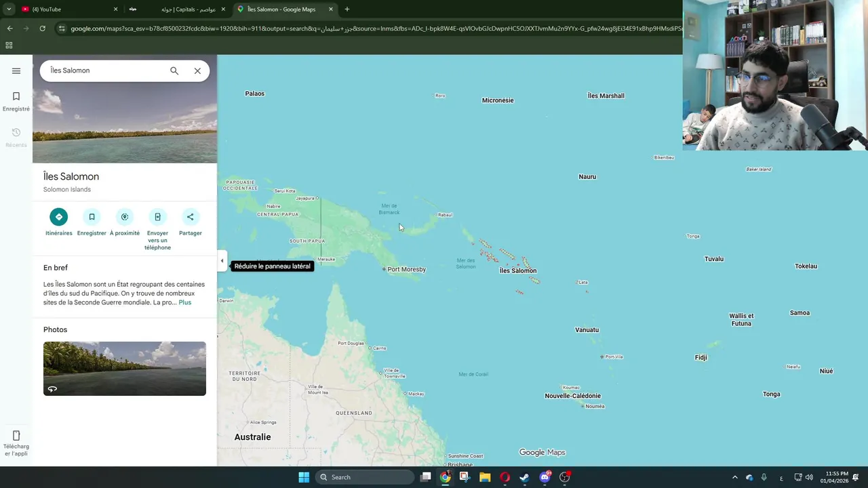Click Télécharger l'appli phone icon

click(x=16, y=435)
